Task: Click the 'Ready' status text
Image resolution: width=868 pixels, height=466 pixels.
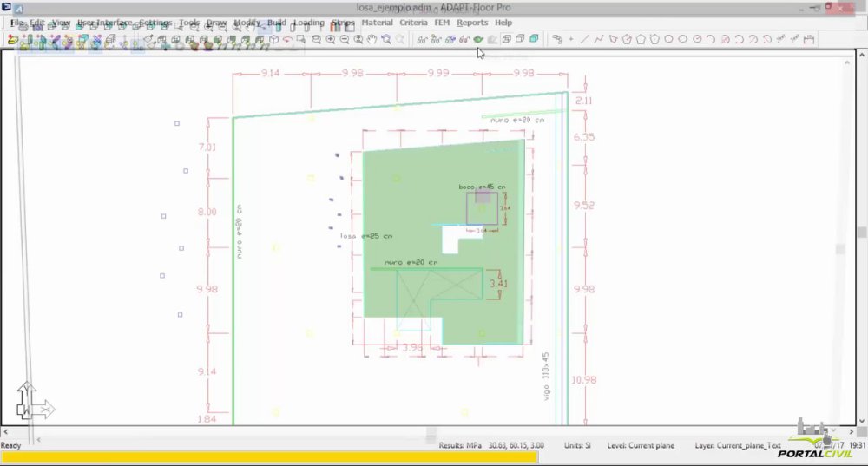Action: pyautogui.click(x=10, y=445)
